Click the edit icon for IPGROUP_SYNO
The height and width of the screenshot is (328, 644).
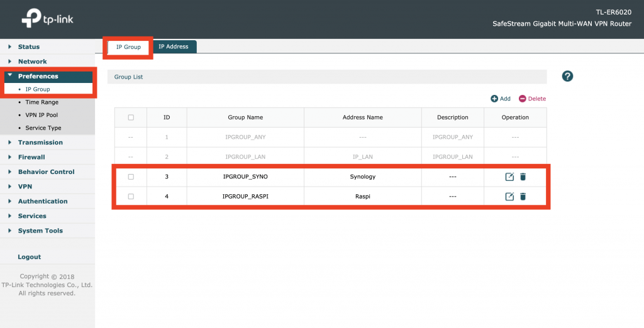[x=509, y=177]
